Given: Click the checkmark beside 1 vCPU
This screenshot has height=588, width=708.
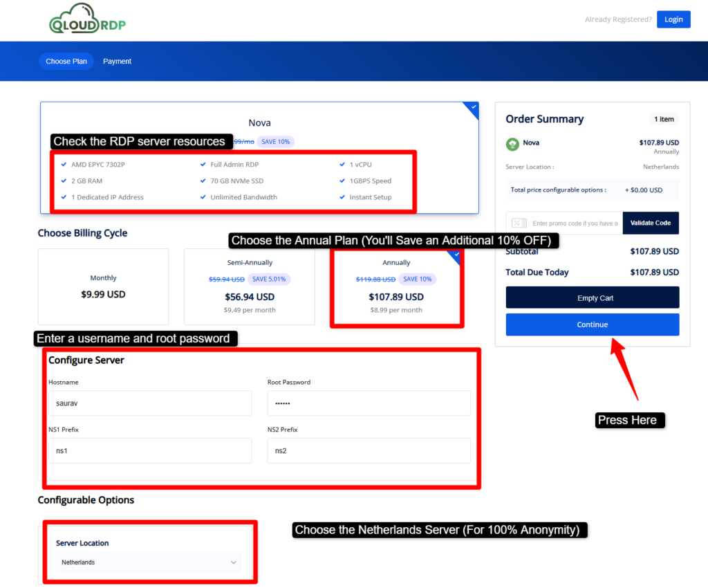Looking at the screenshot, I should (342, 165).
